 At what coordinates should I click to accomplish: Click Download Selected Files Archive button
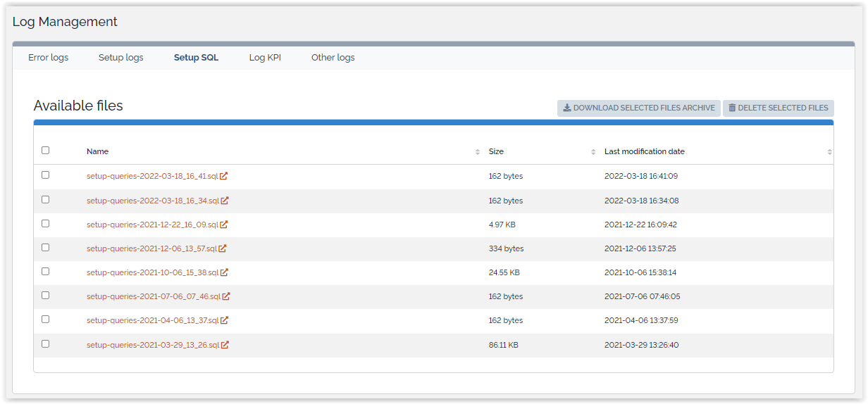(638, 108)
